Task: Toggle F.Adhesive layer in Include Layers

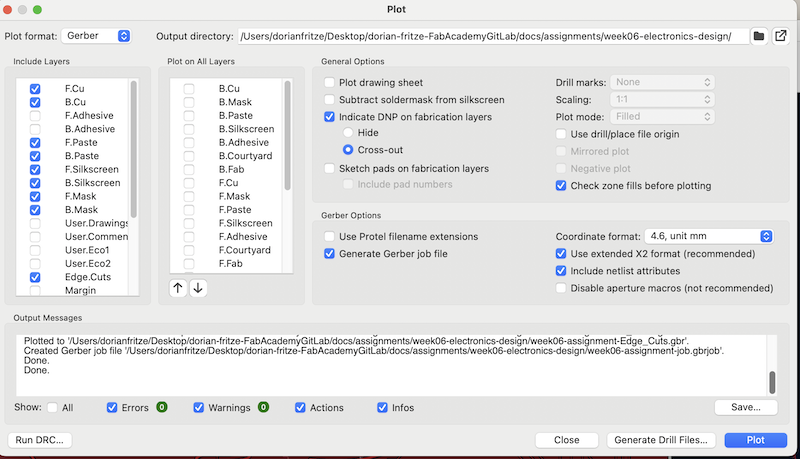Action: (x=35, y=116)
